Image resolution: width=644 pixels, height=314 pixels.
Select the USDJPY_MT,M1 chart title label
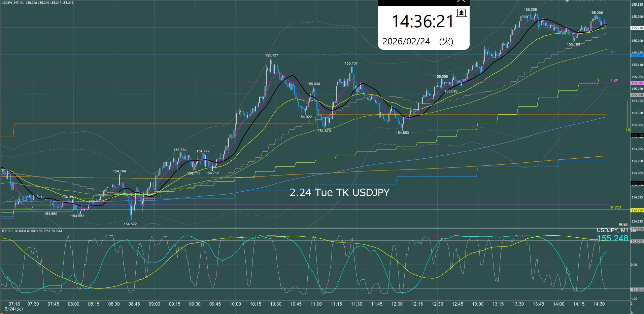pyautogui.click(x=12, y=3)
